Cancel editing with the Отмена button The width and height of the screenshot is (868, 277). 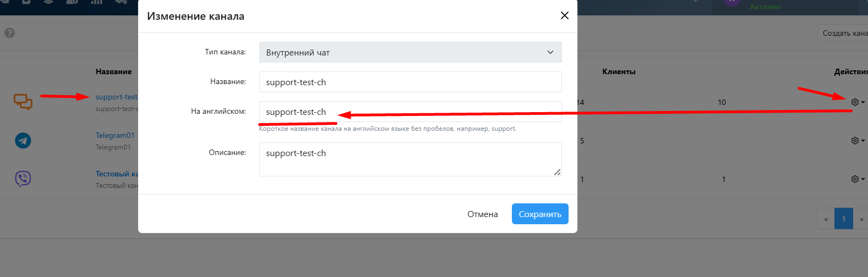(x=483, y=214)
